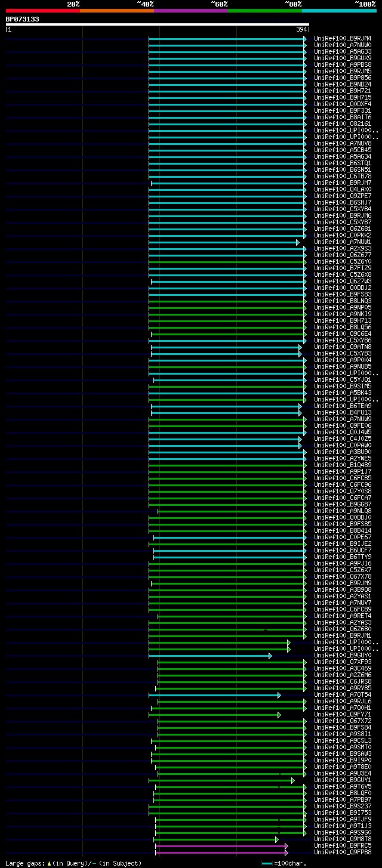The height and width of the screenshot is (868, 382).
Task: Click the white query sequence bar
Action: pos(158,24)
